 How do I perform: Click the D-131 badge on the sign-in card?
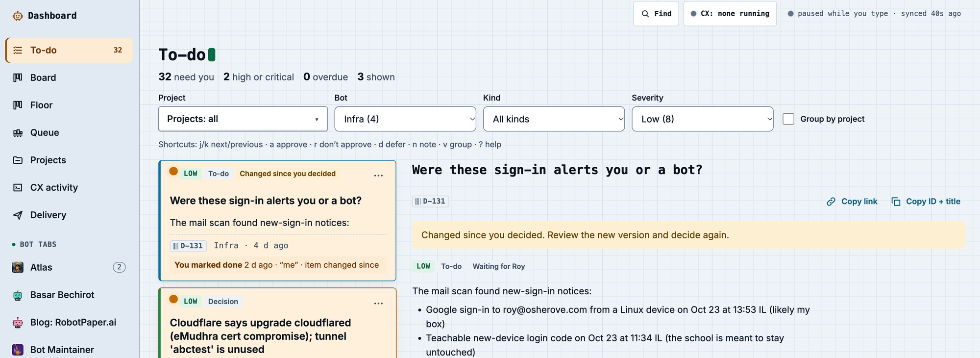tap(188, 246)
